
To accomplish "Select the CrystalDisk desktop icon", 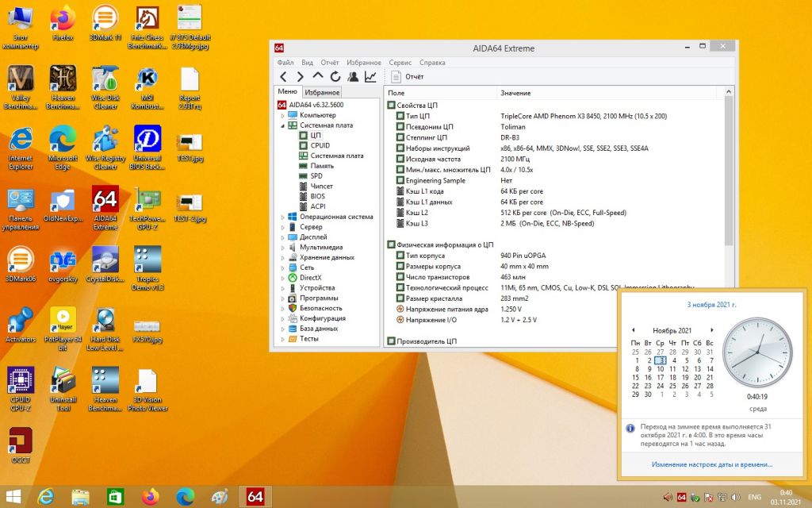I will [x=105, y=264].
